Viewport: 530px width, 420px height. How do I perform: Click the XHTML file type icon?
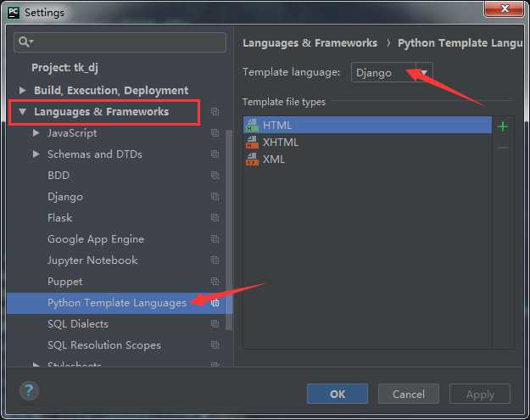point(252,143)
